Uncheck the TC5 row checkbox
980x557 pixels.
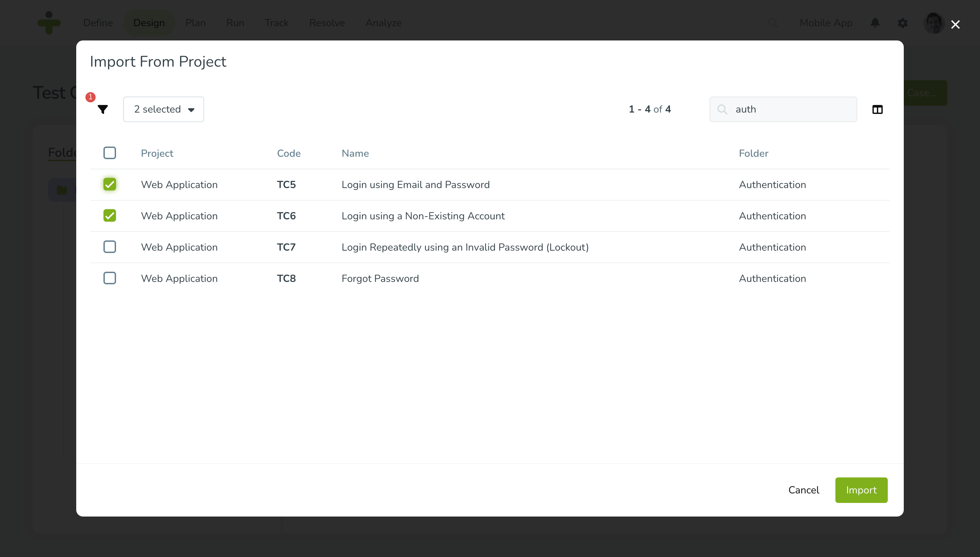[110, 184]
